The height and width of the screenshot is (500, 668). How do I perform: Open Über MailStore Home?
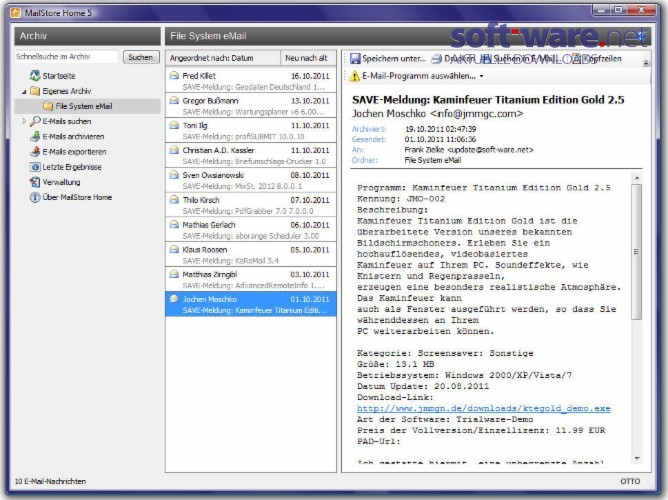click(77, 197)
